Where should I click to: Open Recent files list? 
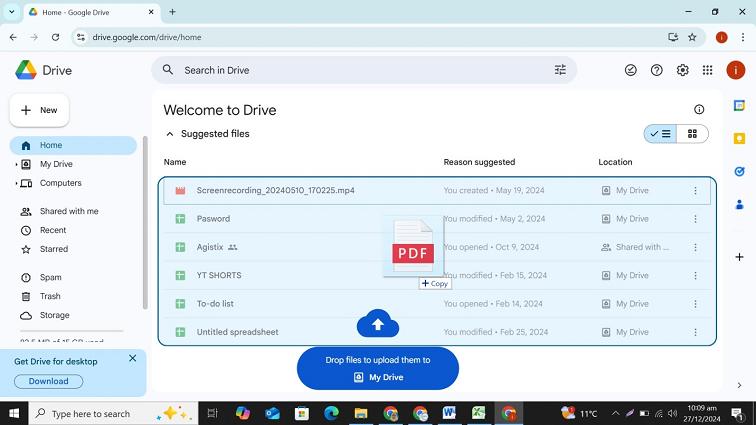tap(73, 230)
